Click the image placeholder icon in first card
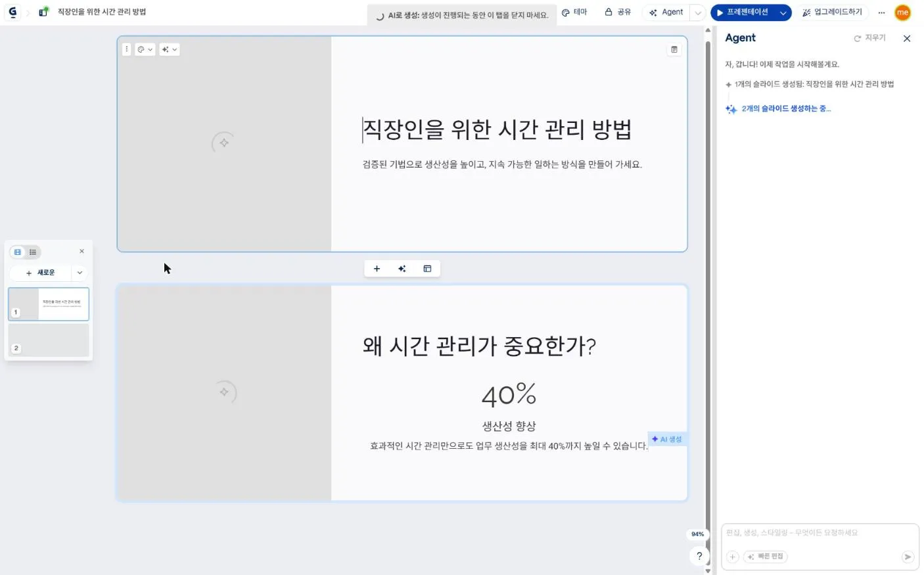 click(x=224, y=143)
